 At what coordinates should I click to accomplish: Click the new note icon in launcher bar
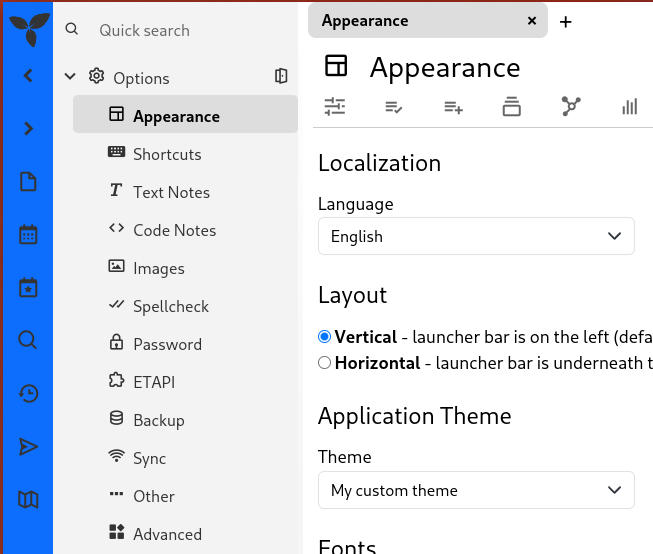(28, 182)
